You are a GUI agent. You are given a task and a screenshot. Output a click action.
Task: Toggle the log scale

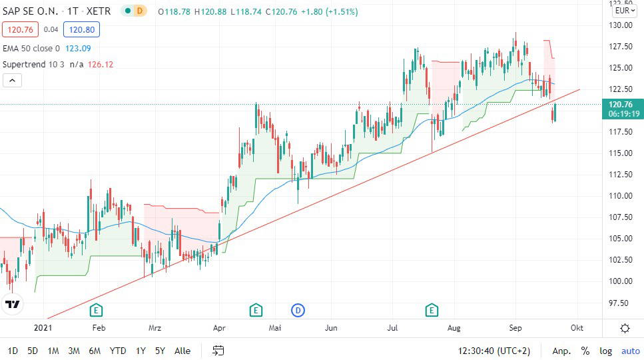(605, 351)
